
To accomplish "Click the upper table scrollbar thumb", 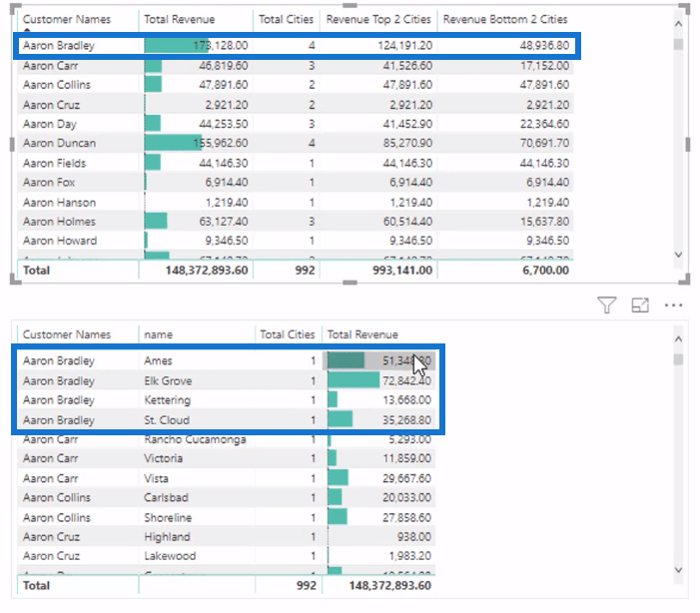I will (x=678, y=45).
